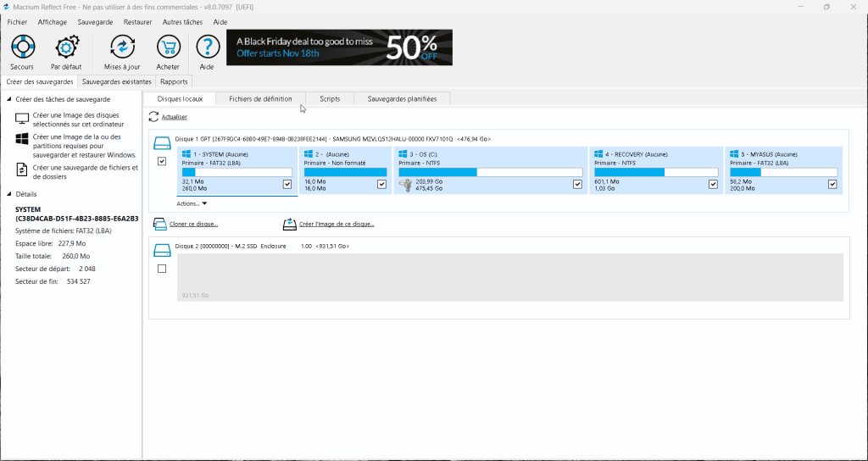Image resolution: width=868 pixels, height=461 pixels.
Task: Click the Secours rescue lifebuoy icon
Action: tap(22, 47)
